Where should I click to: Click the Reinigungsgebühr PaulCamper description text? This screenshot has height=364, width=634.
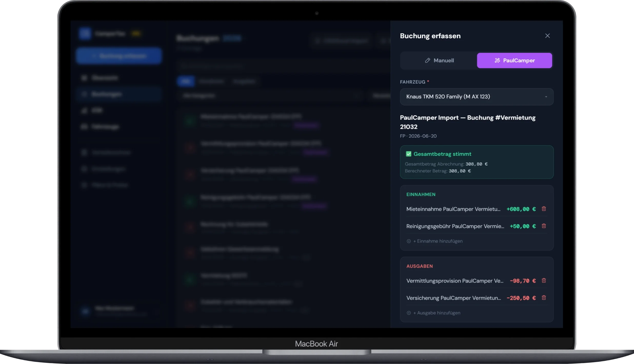(x=455, y=226)
